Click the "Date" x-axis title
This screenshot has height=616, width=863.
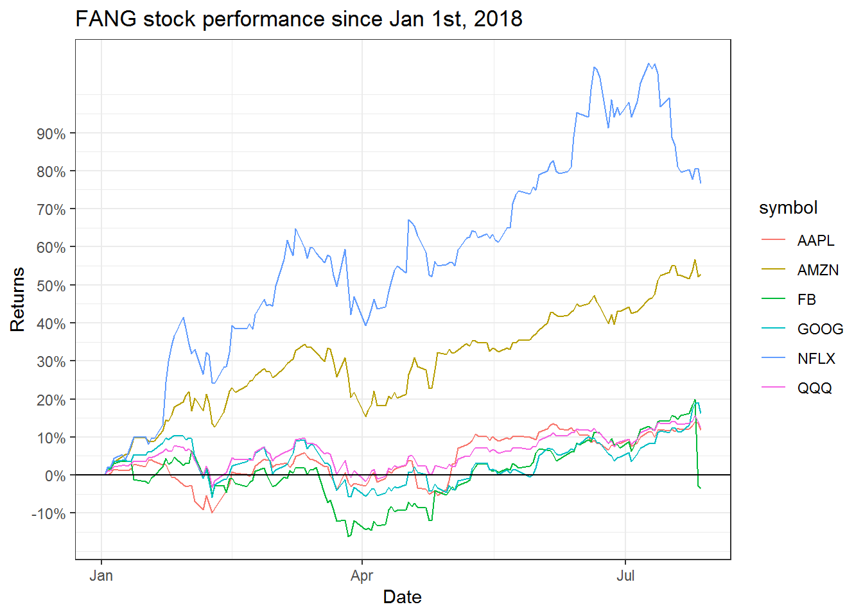coord(402,597)
